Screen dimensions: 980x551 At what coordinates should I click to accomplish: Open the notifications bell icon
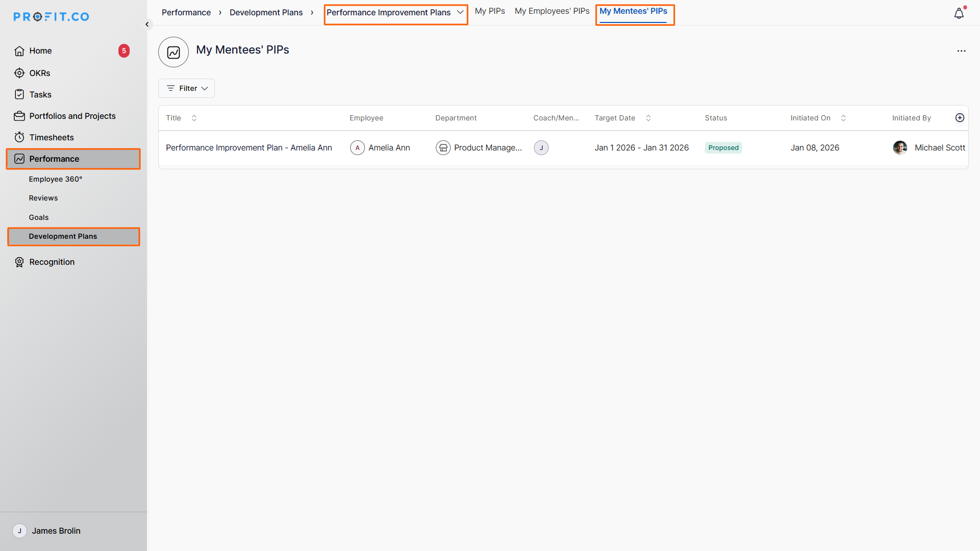959,14
